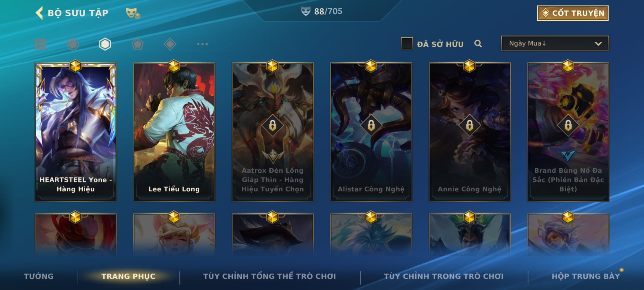This screenshot has width=644, height=290.
Task: Open the HEARTSTEEL Yone skin card
Action: tap(76, 132)
